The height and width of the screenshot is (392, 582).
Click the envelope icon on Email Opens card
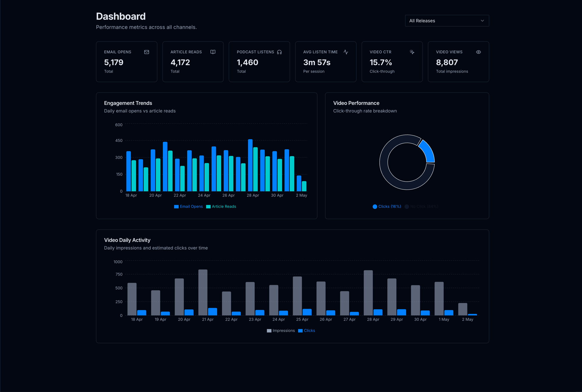click(147, 52)
